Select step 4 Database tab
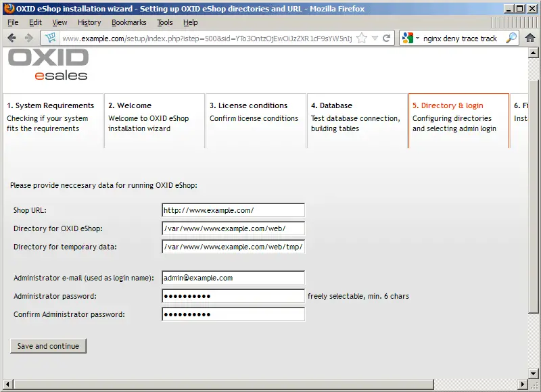 pyautogui.click(x=357, y=121)
